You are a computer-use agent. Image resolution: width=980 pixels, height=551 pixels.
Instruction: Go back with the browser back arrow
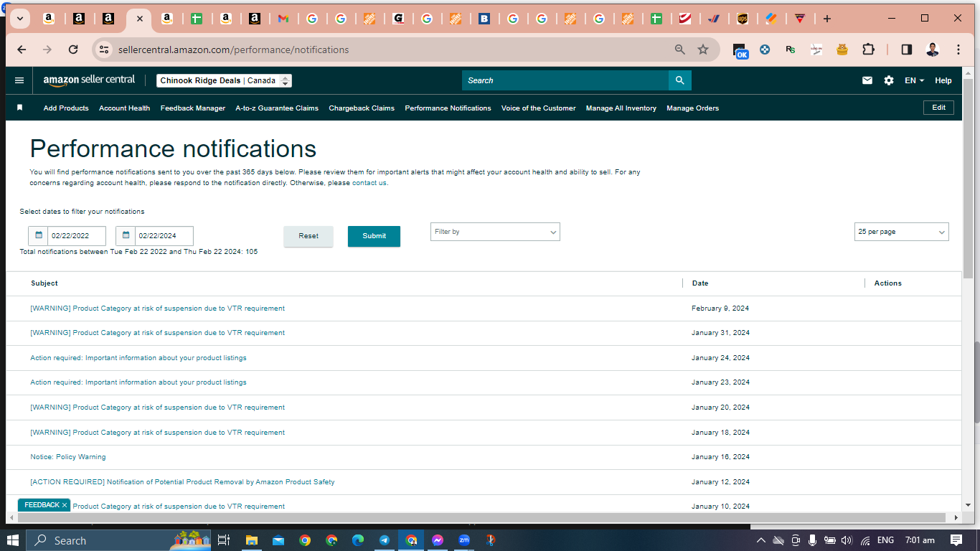point(22,50)
